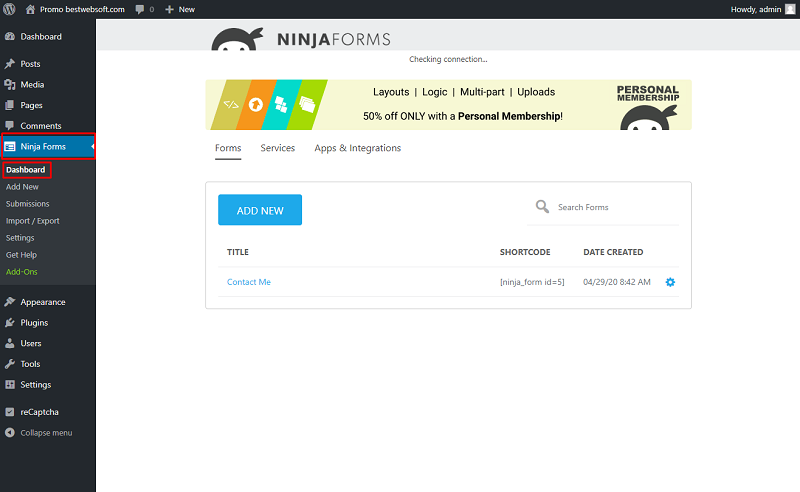The image size is (800, 492).
Task: Click the WordPress logo icon
Action: (x=9, y=9)
